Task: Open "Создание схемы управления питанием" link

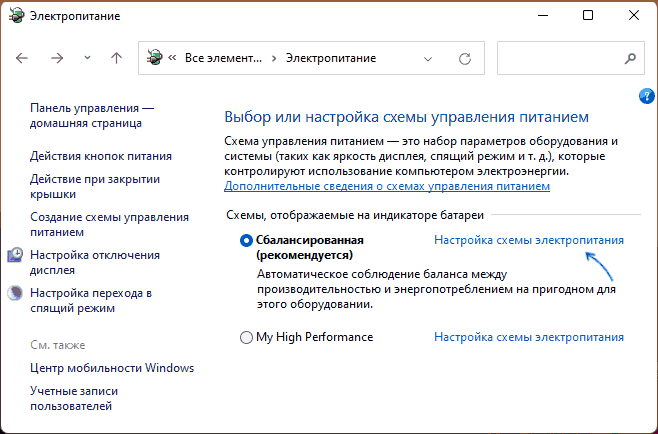Action: pyautogui.click(x=109, y=225)
